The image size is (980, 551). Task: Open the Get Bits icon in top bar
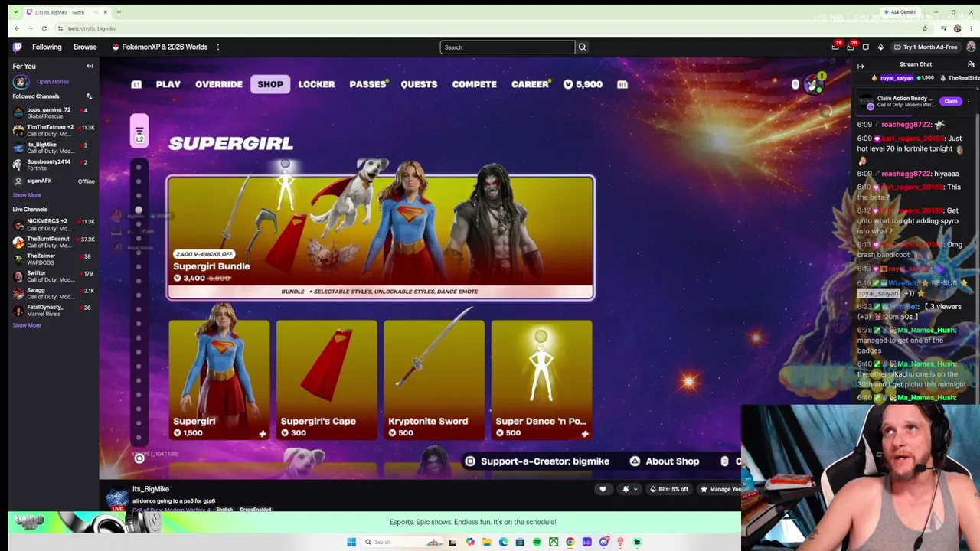[x=880, y=47]
